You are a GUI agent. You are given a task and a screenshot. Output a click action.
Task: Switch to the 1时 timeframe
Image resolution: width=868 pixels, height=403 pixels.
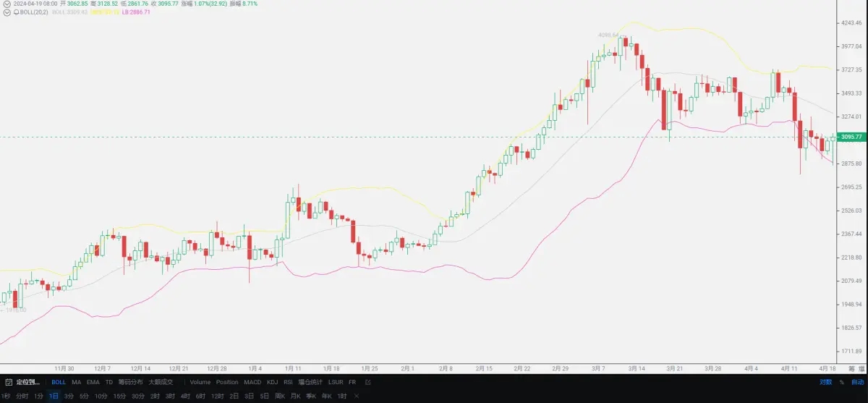click(342, 396)
